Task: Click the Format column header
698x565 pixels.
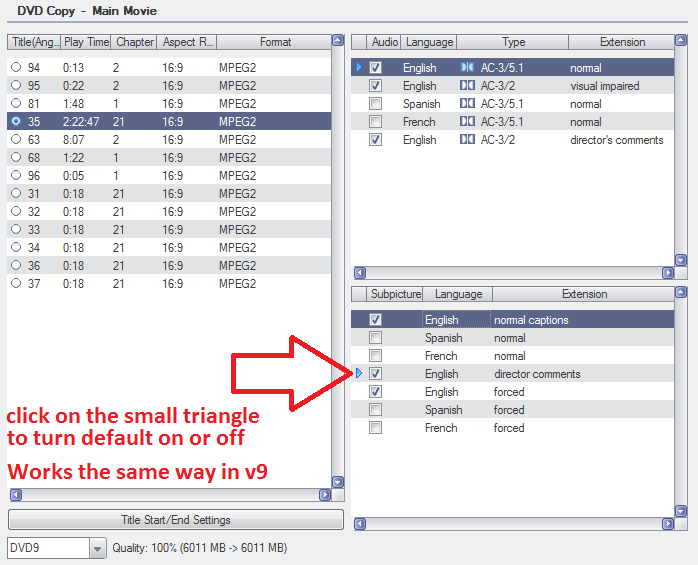Action: tap(274, 42)
